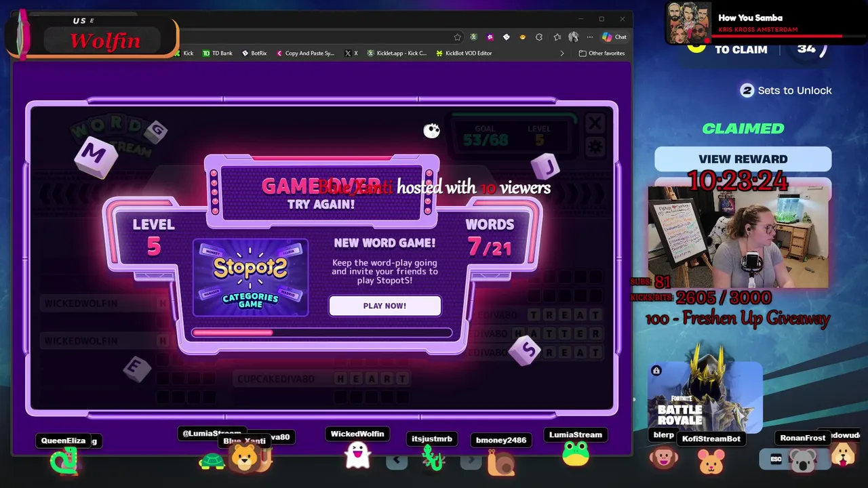Click the blerp monkey avatar
This screenshot has height=488, width=868.
pyautogui.click(x=663, y=457)
